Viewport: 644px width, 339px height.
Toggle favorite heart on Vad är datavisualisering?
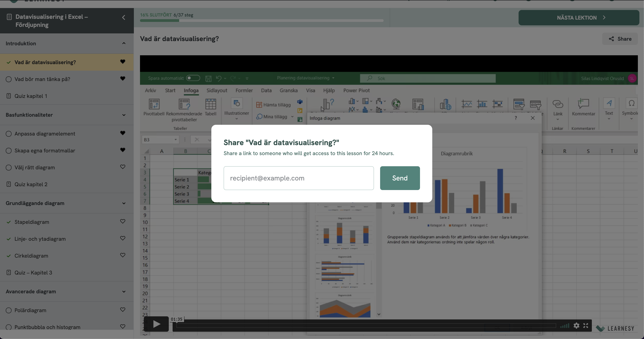pyautogui.click(x=123, y=62)
